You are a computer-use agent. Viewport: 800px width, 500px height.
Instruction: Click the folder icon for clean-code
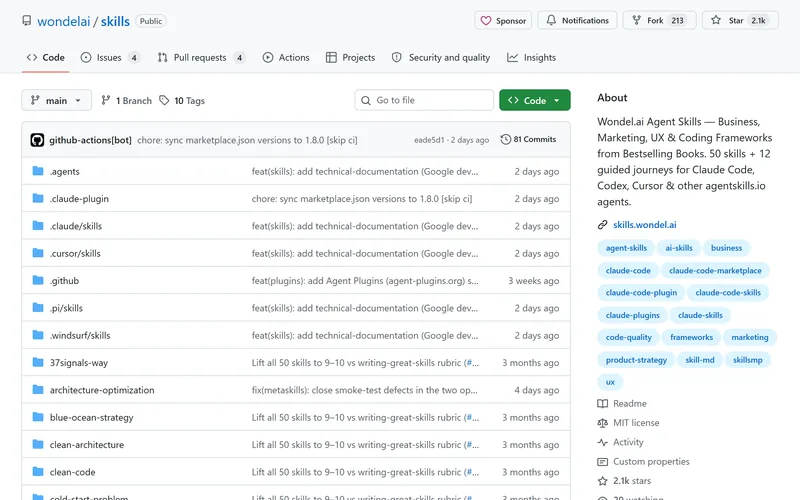click(x=38, y=471)
